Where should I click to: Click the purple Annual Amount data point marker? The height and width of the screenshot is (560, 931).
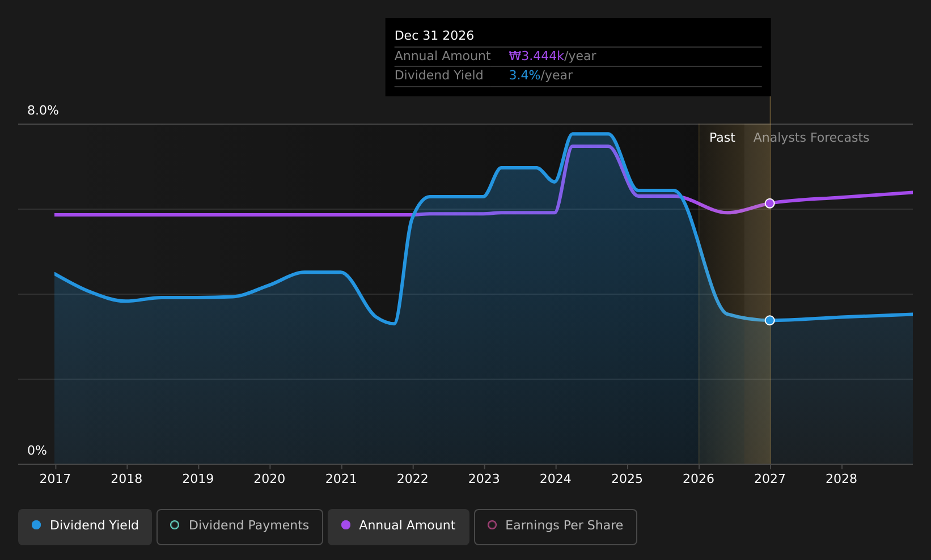click(769, 203)
